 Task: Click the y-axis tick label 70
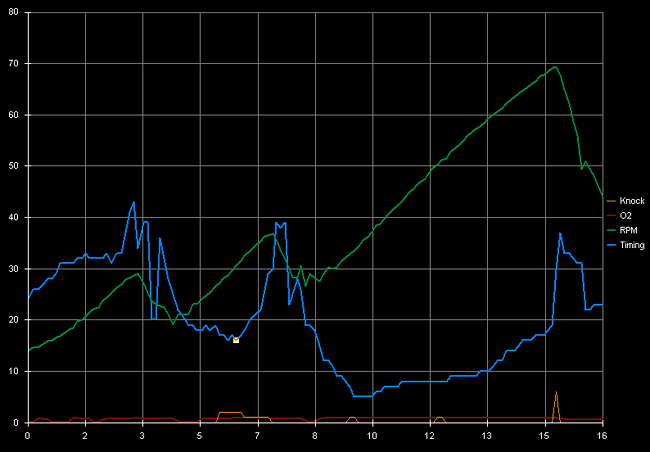[x=14, y=63]
